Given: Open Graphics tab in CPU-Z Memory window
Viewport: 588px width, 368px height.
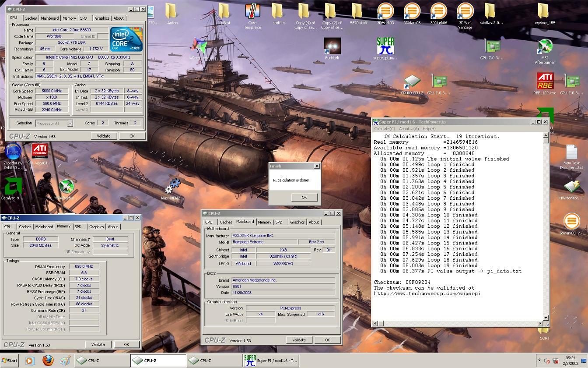Looking at the screenshot, I should [96, 226].
